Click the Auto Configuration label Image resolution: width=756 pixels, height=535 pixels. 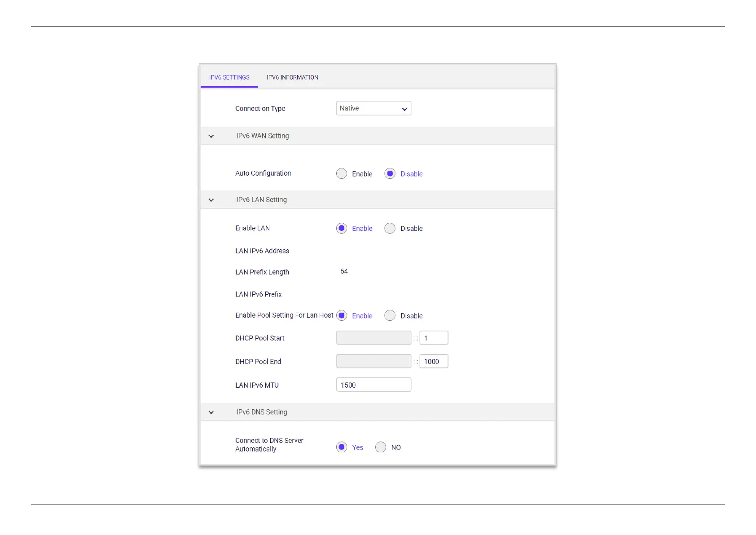click(x=263, y=173)
